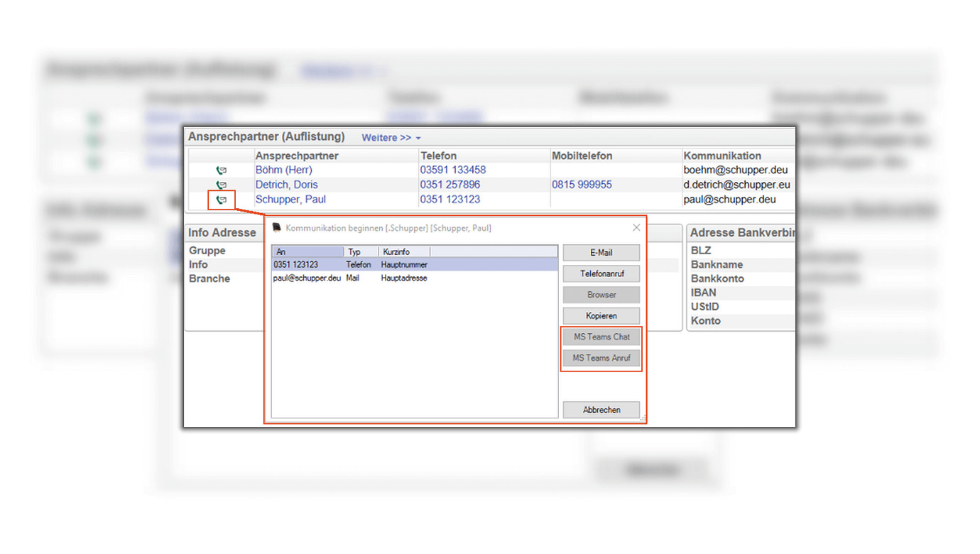The image size is (980, 554).
Task: Sort by the Typ column header
Action: 361,252
